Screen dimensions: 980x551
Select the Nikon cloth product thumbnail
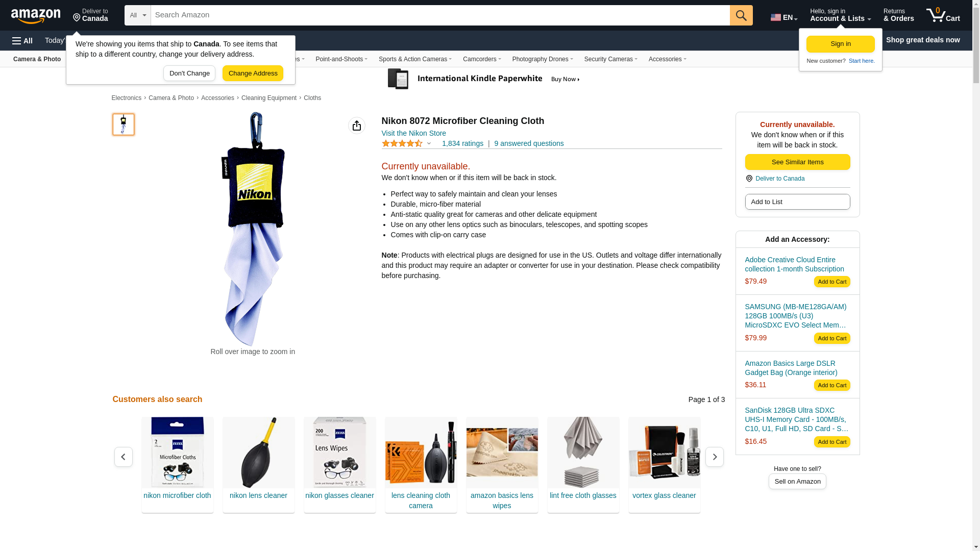pos(124,124)
